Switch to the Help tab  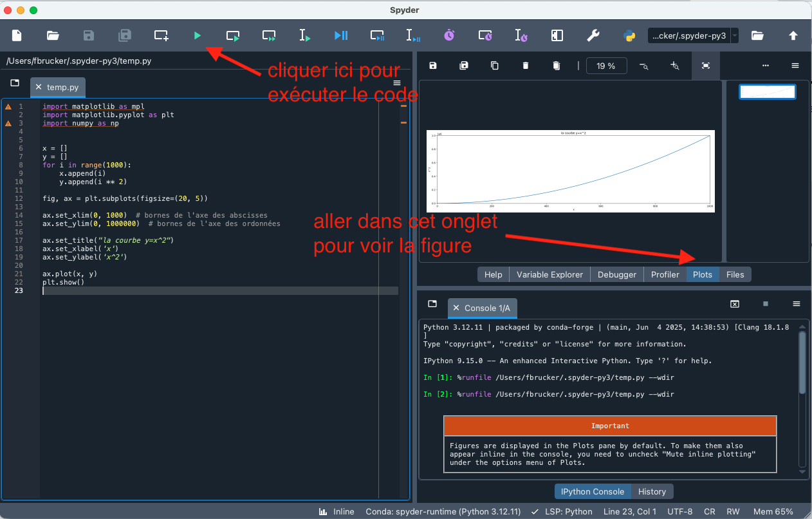(x=494, y=274)
